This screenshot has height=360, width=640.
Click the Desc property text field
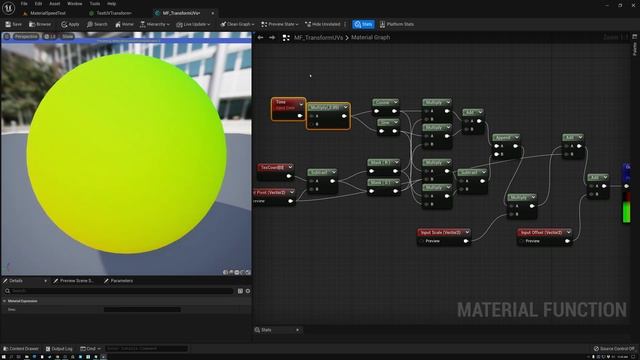142,309
